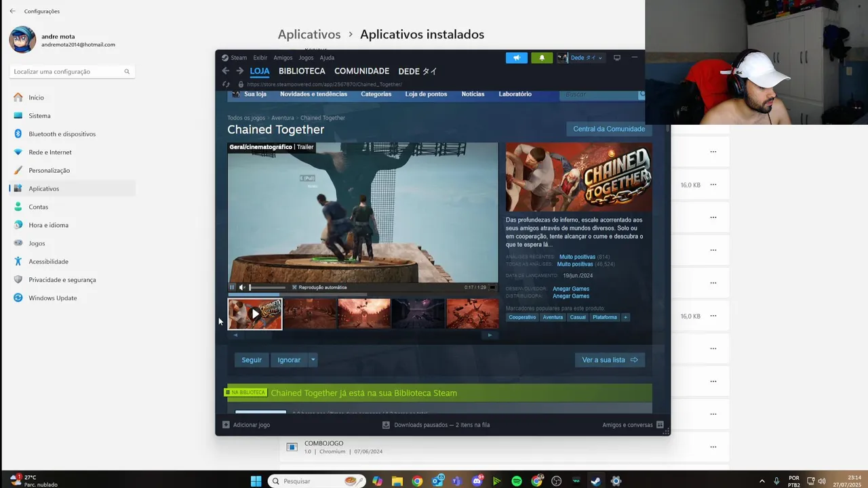Open the Exibir menu
Image resolution: width=868 pixels, height=488 pixels.
click(x=260, y=58)
